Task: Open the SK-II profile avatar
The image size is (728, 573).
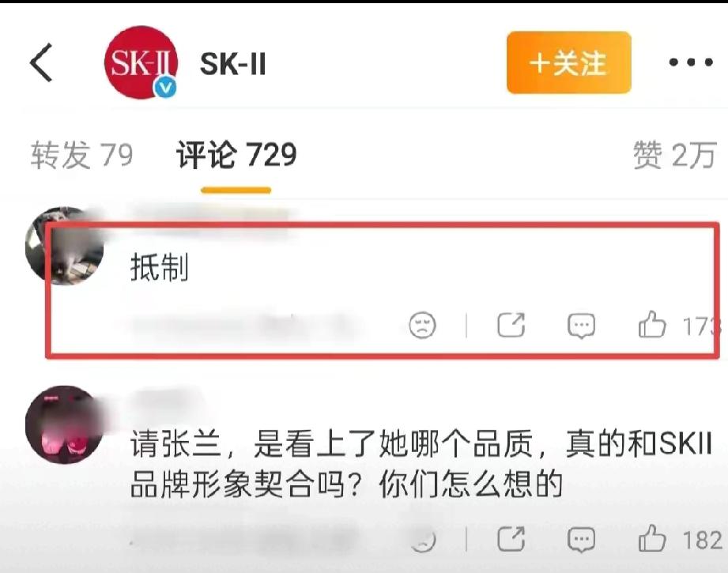Action: (x=141, y=62)
